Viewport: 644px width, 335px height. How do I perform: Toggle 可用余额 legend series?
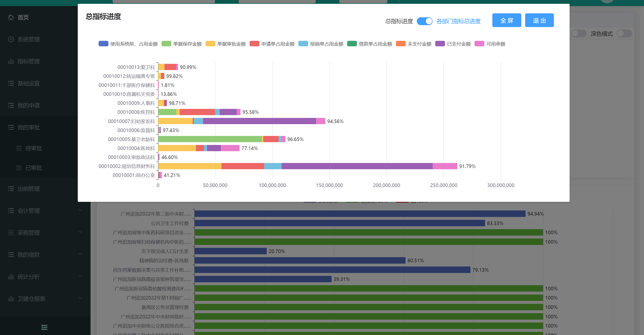(490, 44)
